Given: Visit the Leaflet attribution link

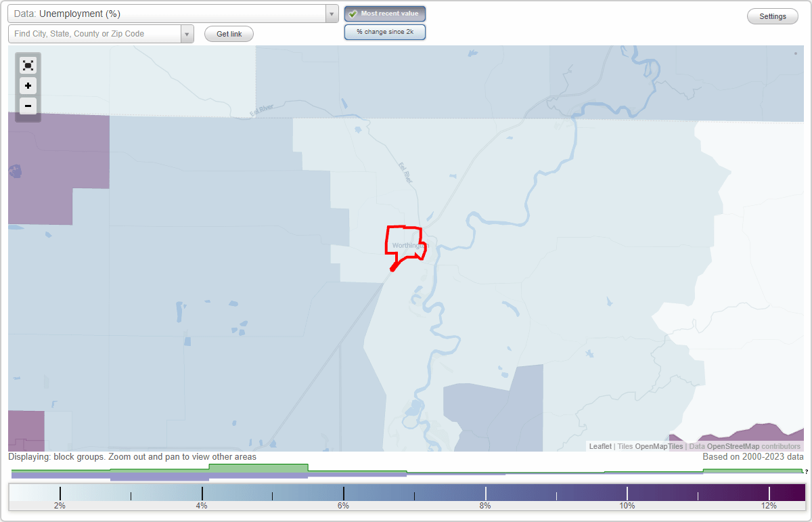Looking at the screenshot, I should [x=600, y=446].
